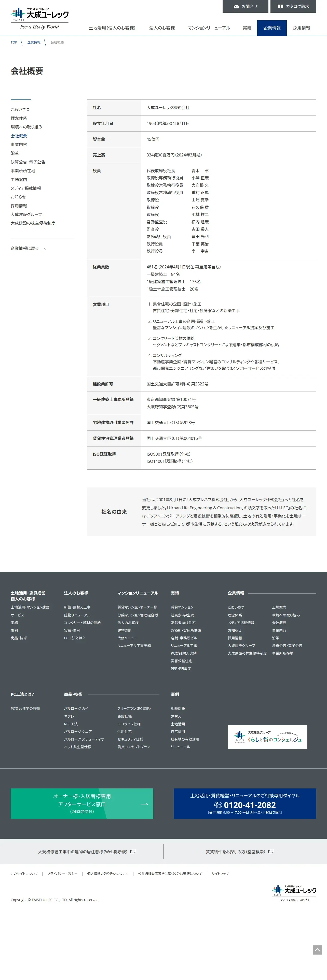
Task: Open 沿革 in the sidebar
Action: click(15, 153)
